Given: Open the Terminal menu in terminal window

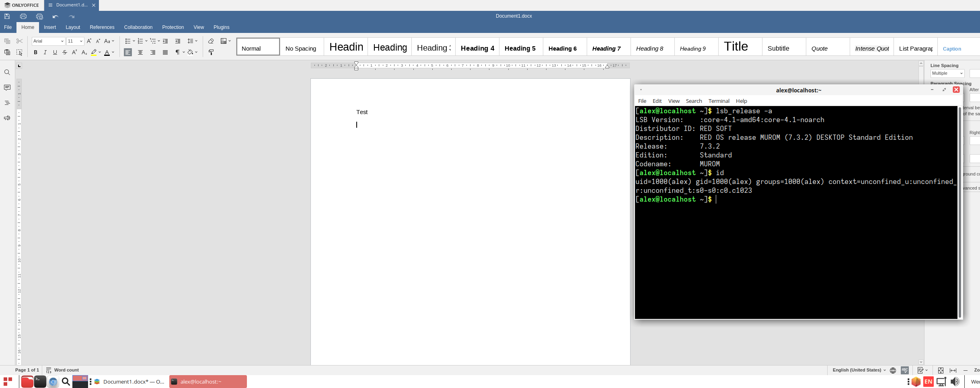Looking at the screenshot, I should [719, 101].
